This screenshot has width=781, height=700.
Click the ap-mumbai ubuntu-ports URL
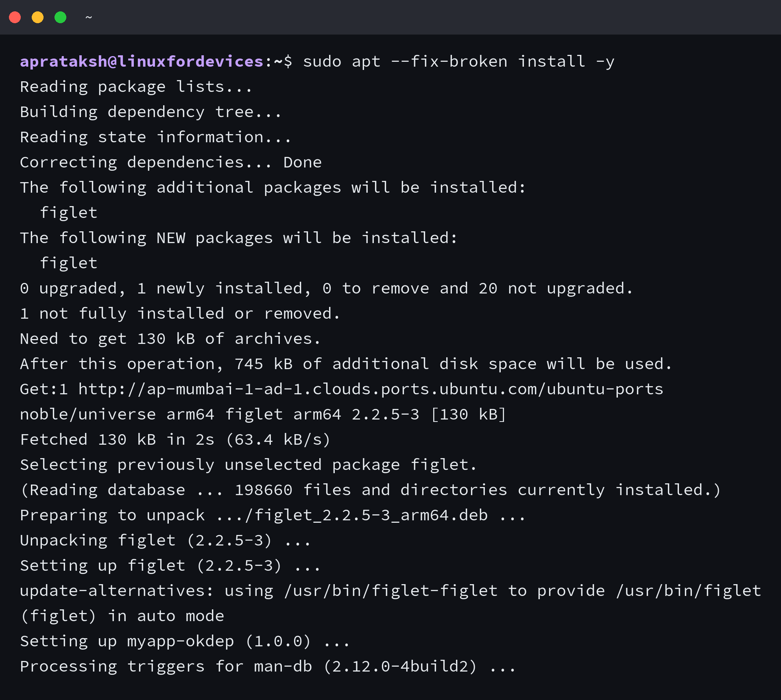coord(371,389)
